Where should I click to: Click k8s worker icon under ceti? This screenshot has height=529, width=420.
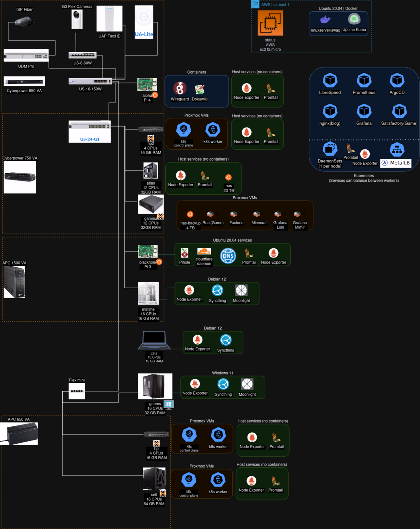click(218, 480)
